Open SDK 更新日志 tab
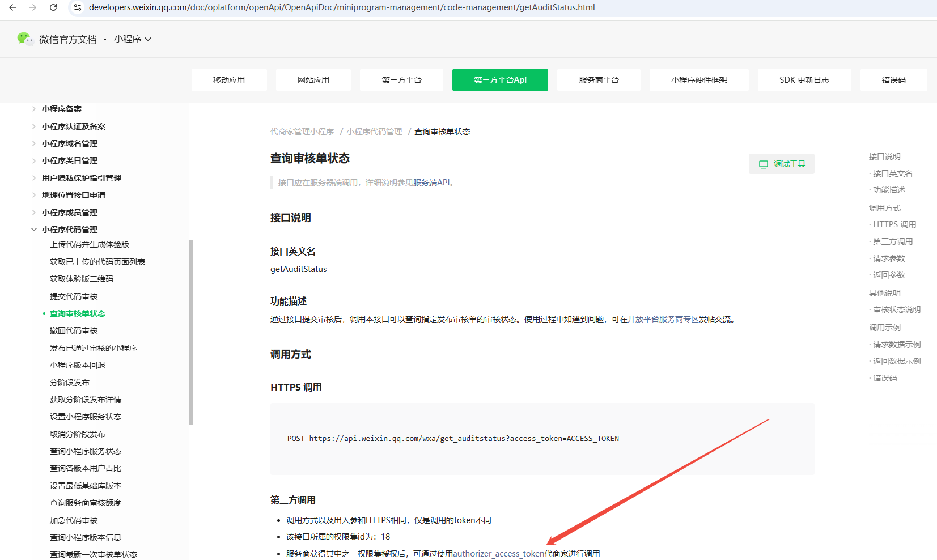This screenshot has width=937, height=560. [x=804, y=80]
